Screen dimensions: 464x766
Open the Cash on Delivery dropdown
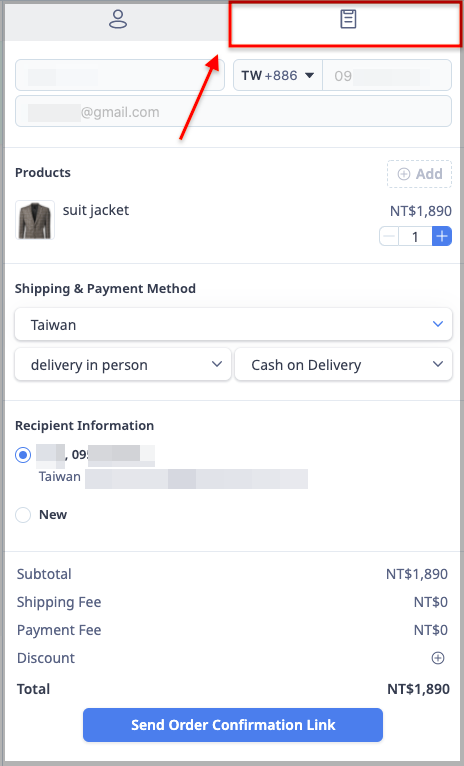coord(343,364)
